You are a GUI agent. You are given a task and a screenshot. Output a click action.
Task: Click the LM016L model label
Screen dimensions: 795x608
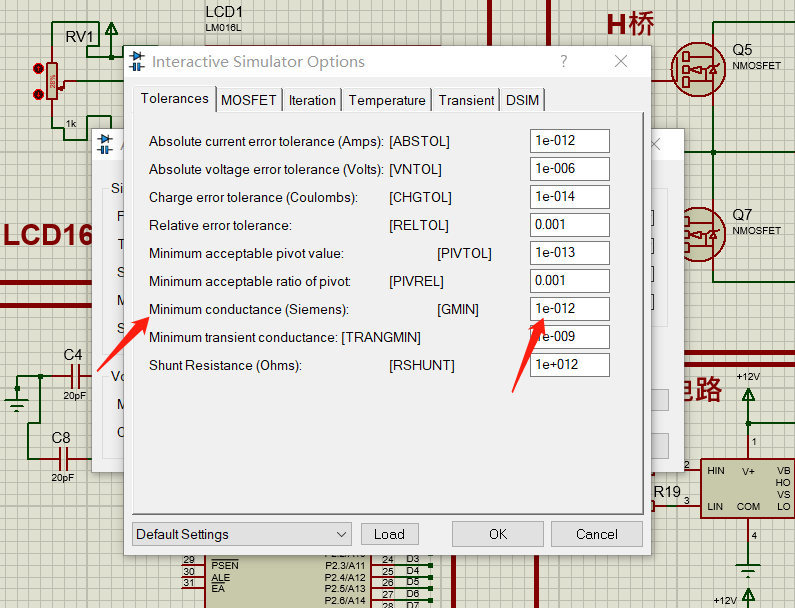point(223,28)
